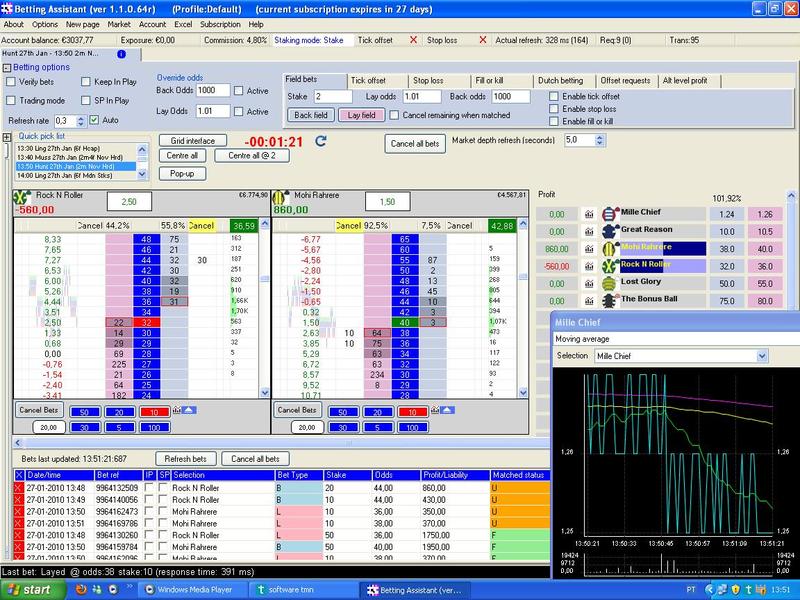800x600 pixels.
Task: Open the Options menu
Action: (x=44, y=24)
